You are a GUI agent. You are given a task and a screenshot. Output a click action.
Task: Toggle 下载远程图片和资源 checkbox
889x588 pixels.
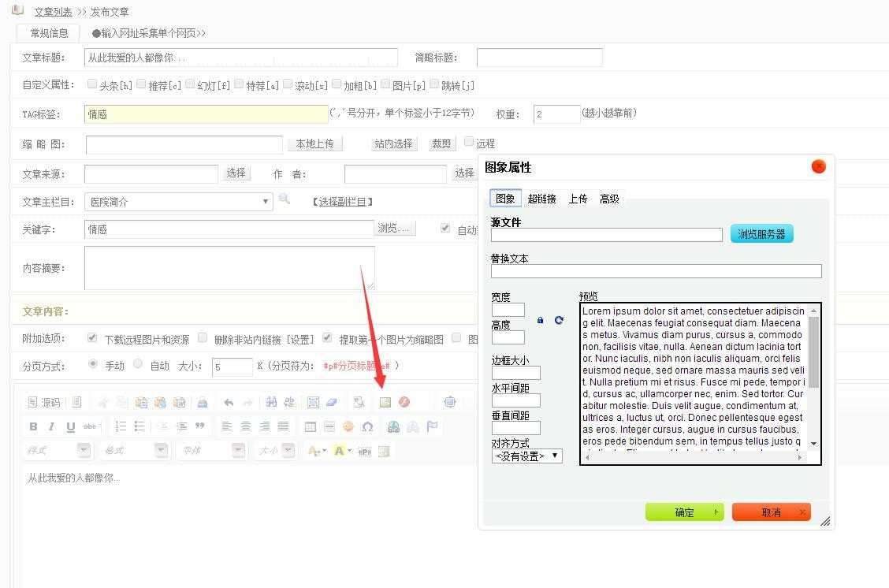tap(92, 337)
